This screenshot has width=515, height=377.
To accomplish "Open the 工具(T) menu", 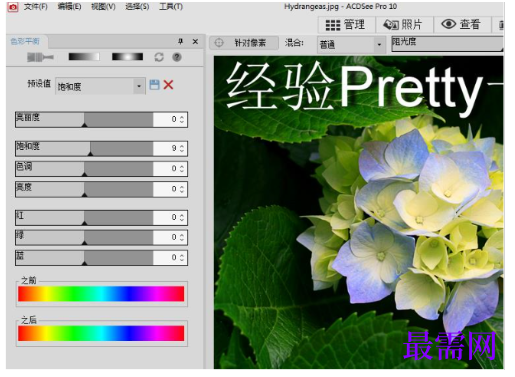I will click(171, 7).
